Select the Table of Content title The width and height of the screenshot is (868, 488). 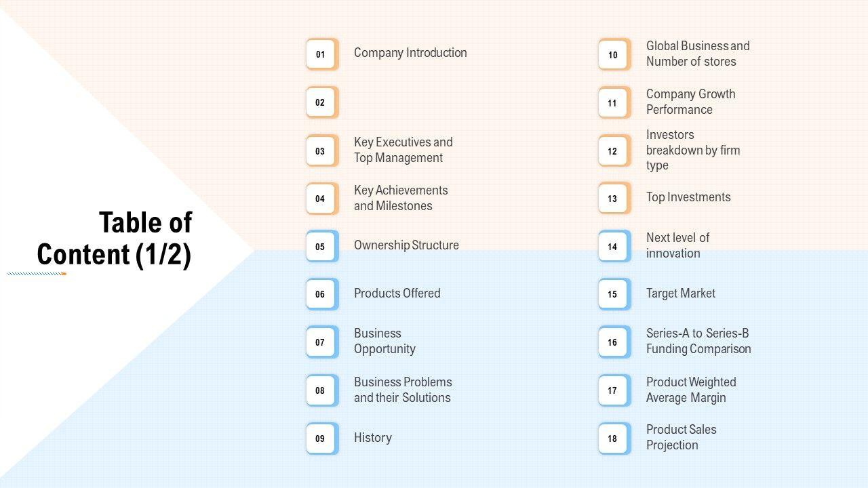click(x=115, y=239)
